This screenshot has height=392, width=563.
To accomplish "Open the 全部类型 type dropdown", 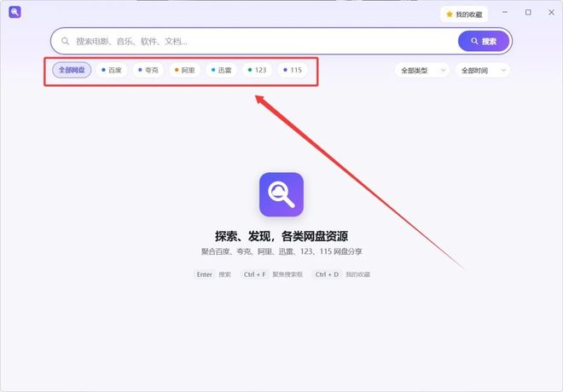I will 422,70.
